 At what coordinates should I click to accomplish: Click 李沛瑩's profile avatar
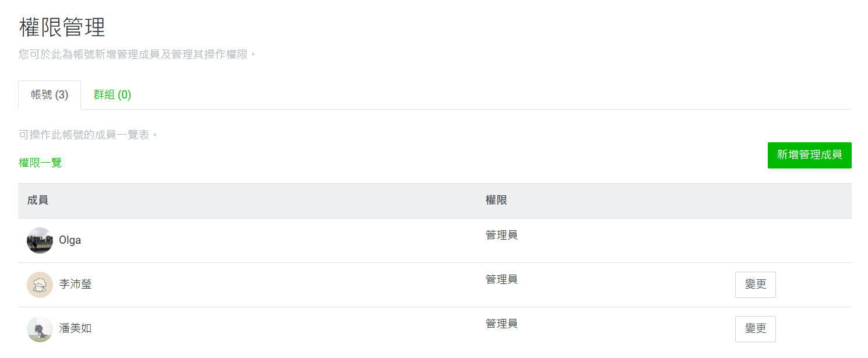(x=40, y=285)
